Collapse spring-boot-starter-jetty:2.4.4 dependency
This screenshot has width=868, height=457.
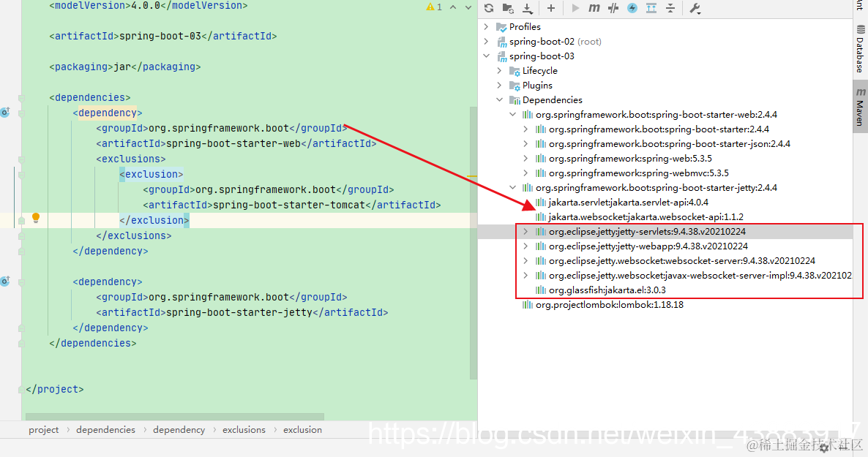(x=512, y=188)
